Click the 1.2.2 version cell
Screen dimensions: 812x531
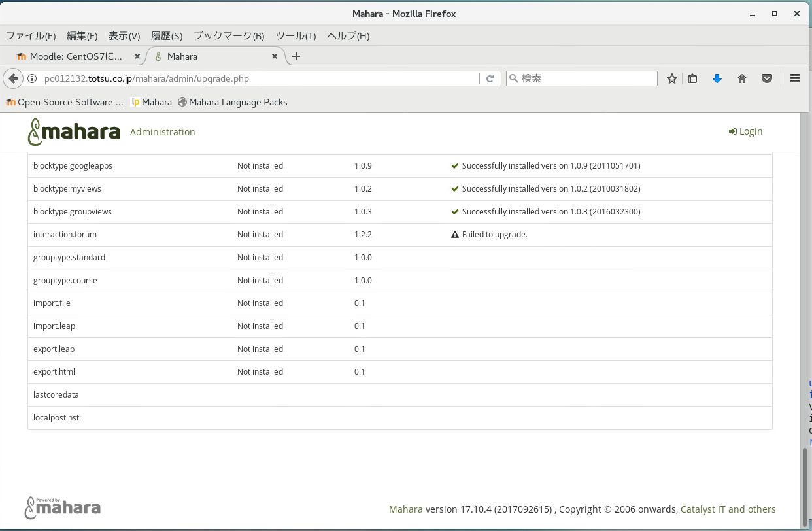coord(363,234)
